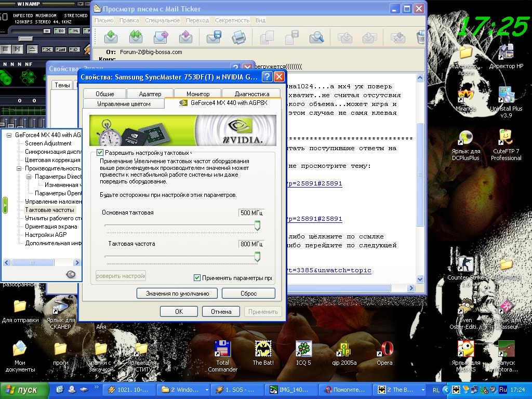The height and width of the screenshot is (399, 532).
Task: Collapse the GeForce4 MX 440 tree root
Action: [x=9, y=135]
